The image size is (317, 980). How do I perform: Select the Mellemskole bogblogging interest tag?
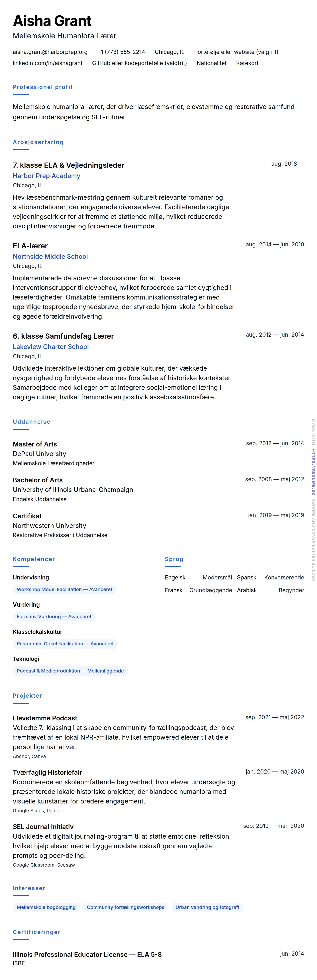coord(46,907)
